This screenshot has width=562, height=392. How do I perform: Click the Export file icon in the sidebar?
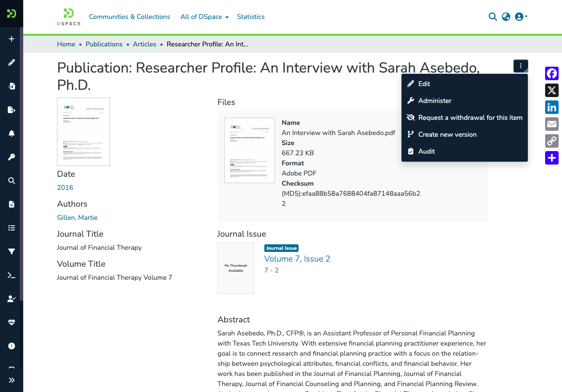[x=11, y=110]
